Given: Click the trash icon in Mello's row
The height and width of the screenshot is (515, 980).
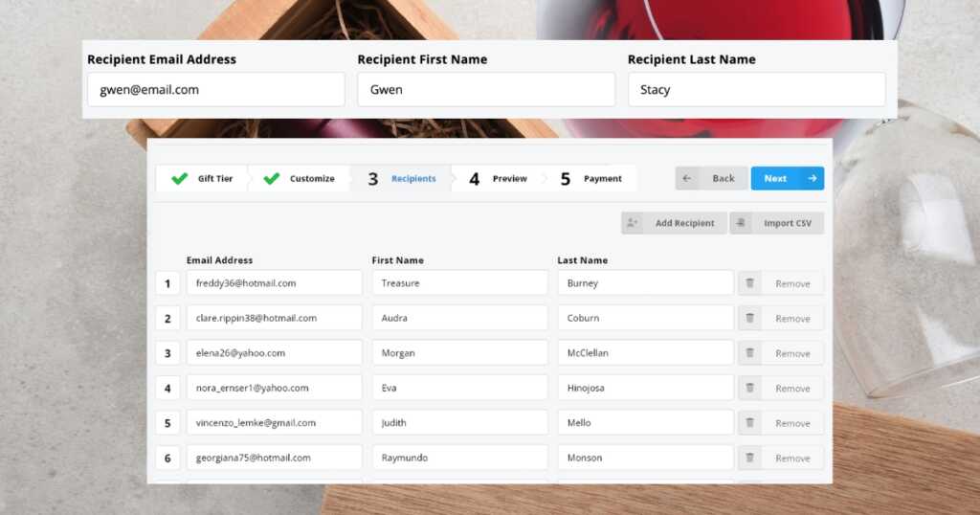Looking at the screenshot, I should point(750,423).
